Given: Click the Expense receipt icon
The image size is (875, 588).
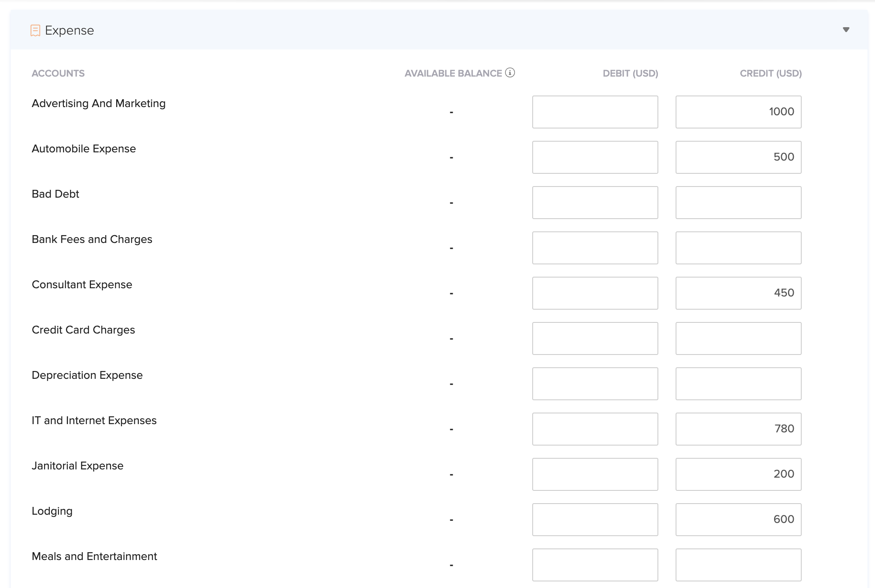Looking at the screenshot, I should click(35, 30).
